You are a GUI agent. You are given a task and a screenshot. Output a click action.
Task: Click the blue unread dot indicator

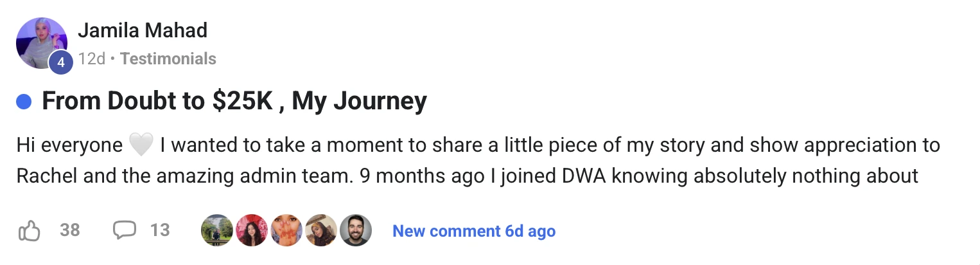click(24, 102)
